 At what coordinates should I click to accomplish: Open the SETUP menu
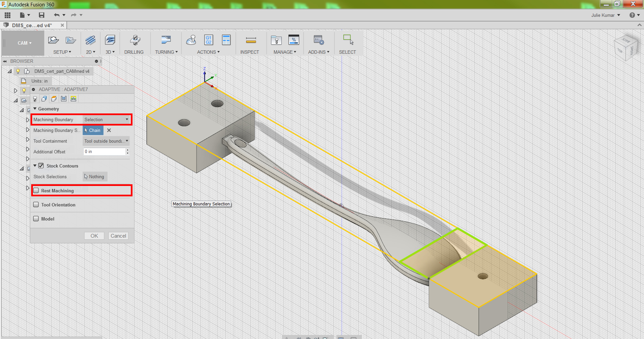[62, 52]
